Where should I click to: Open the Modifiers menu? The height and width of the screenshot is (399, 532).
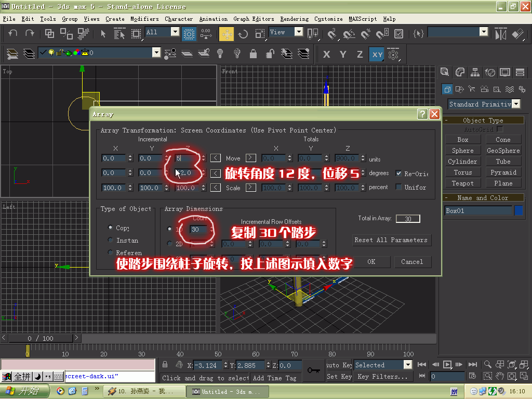coord(144,19)
